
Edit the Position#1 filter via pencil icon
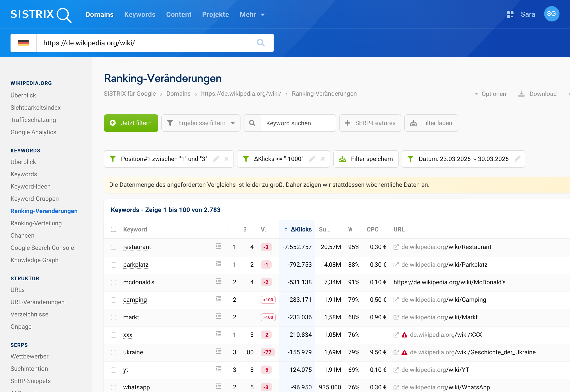216,159
